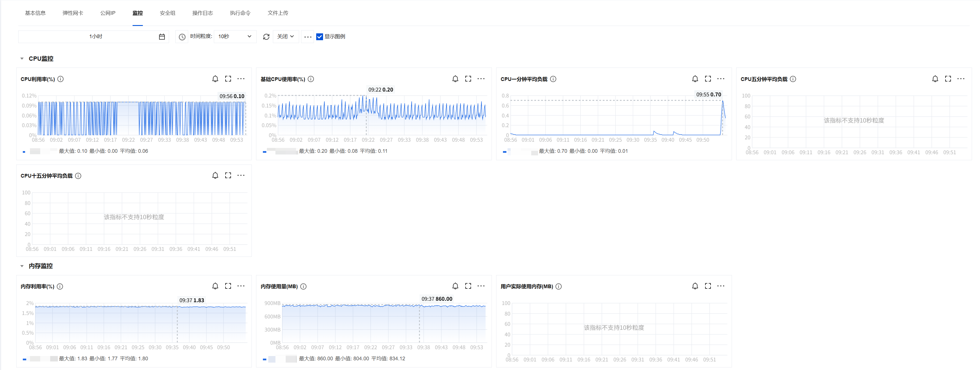This screenshot has height=370, width=980.
Task: Open the 关闭 auto-refresh dropdown
Action: tap(285, 36)
